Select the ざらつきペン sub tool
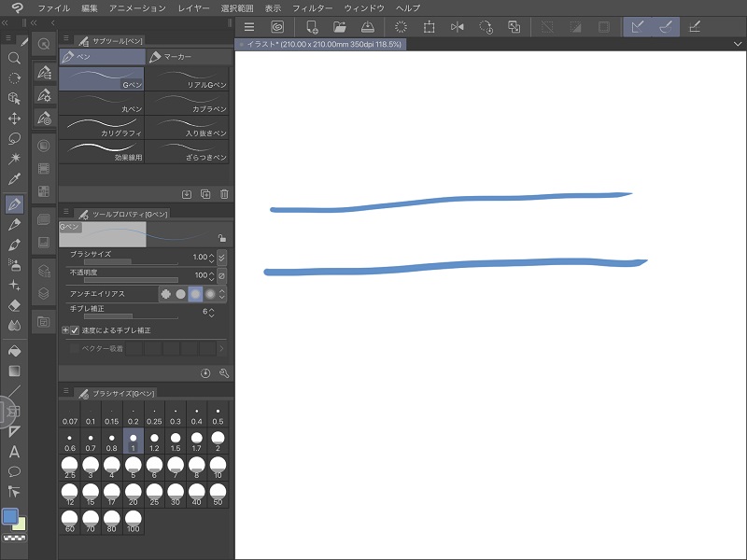Image resolution: width=747 pixels, height=560 pixels. (x=187, y=151)
